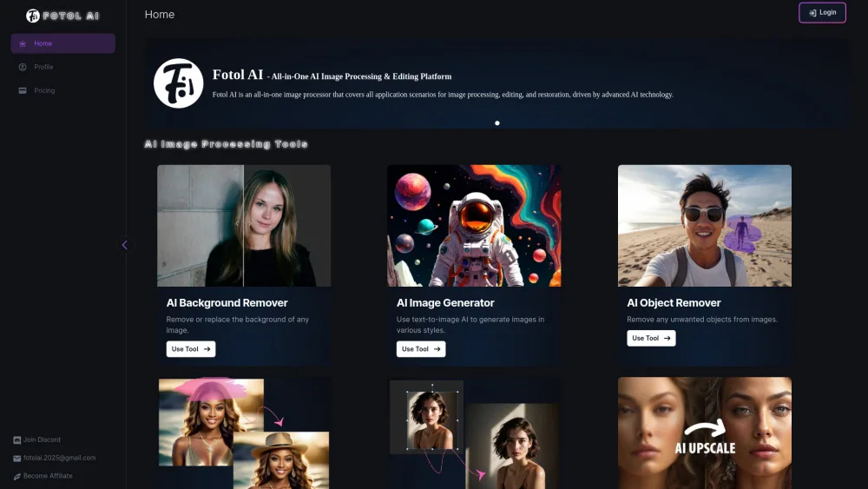
Task: Click the Become Affiliate icon
Action: coord(17,476)
